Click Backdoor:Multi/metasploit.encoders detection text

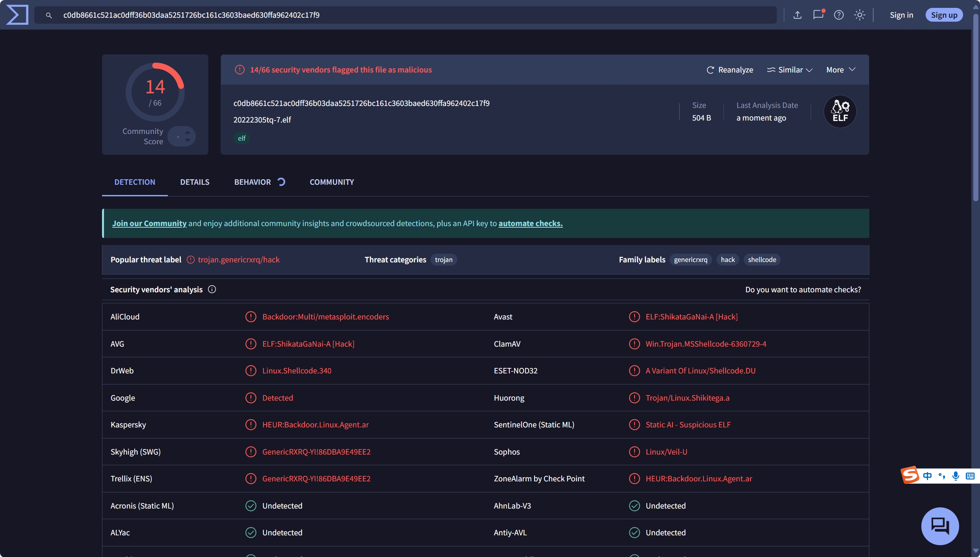click(325, 317)
